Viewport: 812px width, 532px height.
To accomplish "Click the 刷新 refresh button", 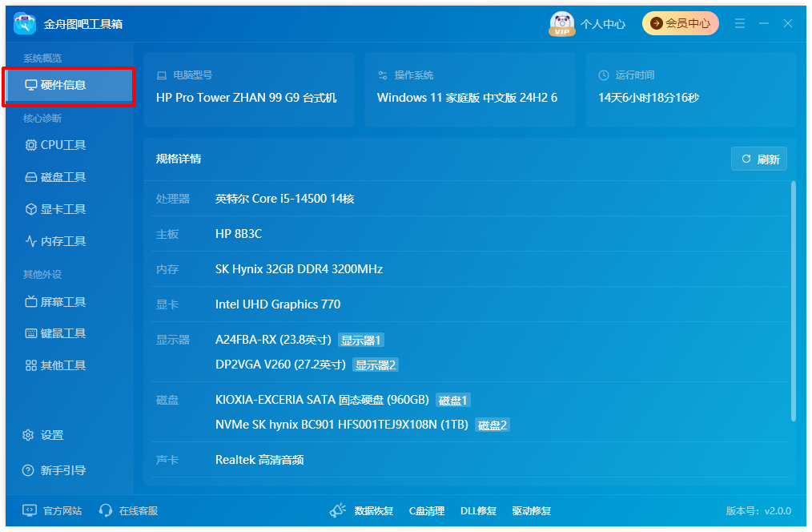I will coord(759,159).
